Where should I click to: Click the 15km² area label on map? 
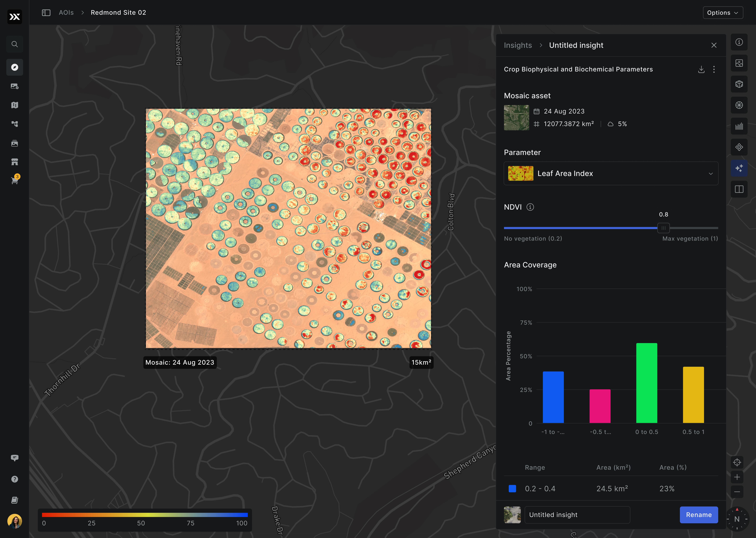coord(421,362)
